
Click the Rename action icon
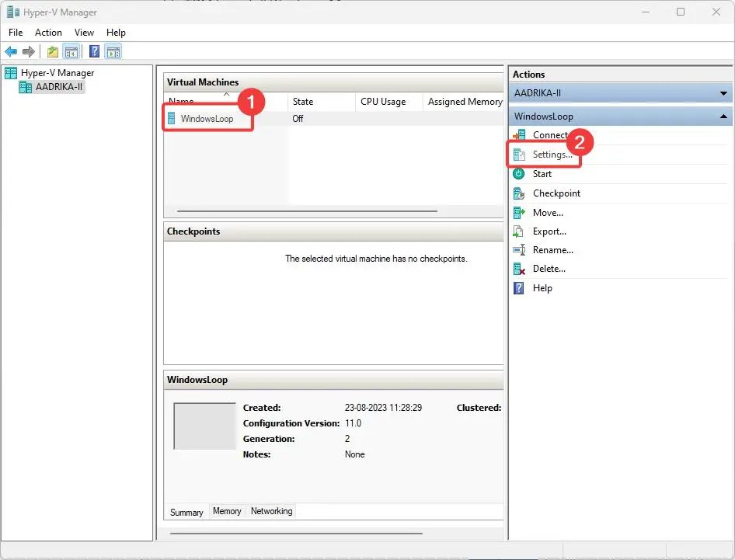(519, 250)
